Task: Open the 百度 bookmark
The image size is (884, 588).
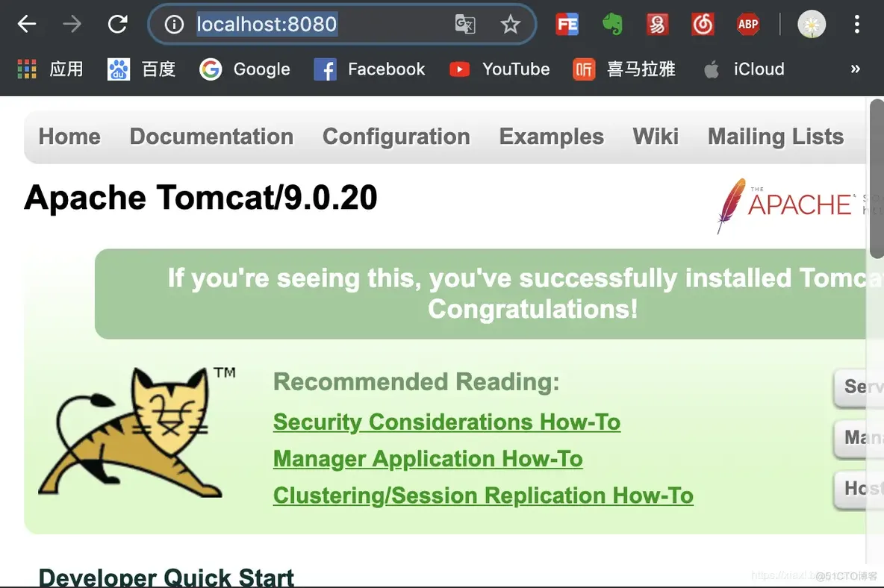Action: pos(142,69)
